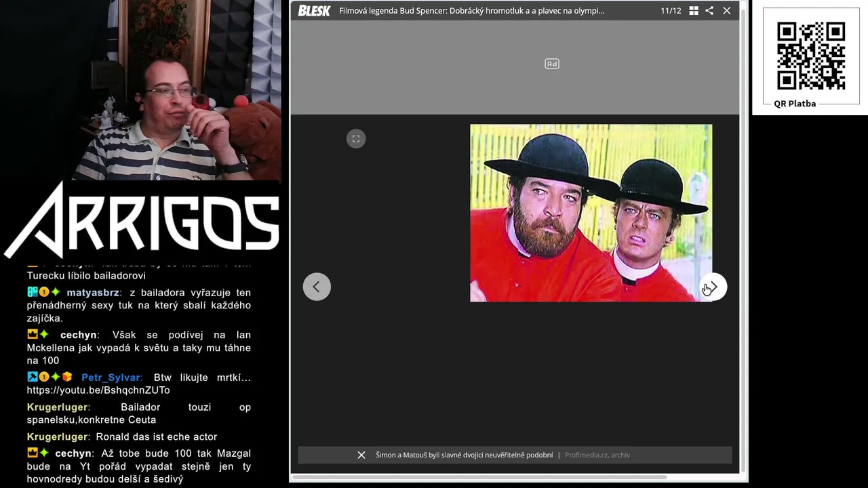Click the QR Platba code image

pyautogui.click(x=811, y=56)
